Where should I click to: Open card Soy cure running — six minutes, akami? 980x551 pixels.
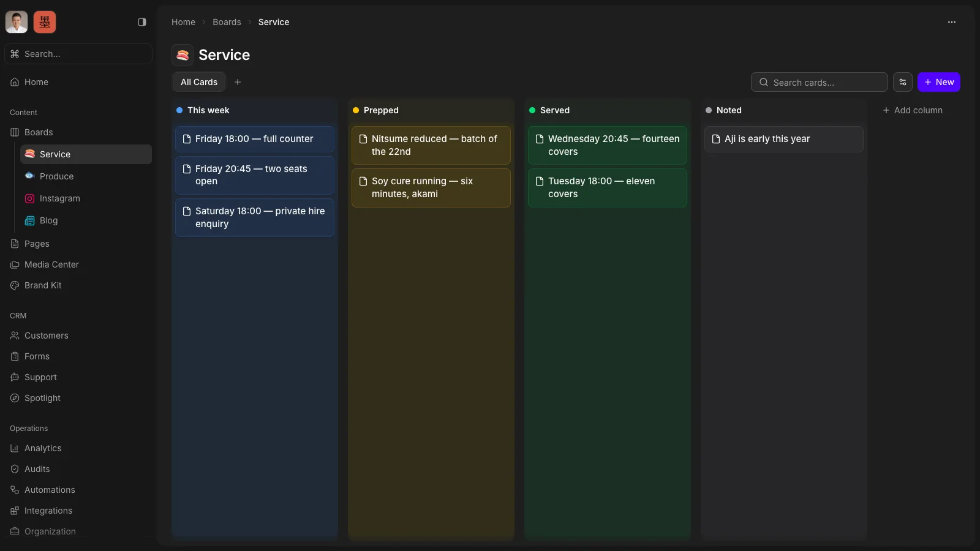click(431, 187)
